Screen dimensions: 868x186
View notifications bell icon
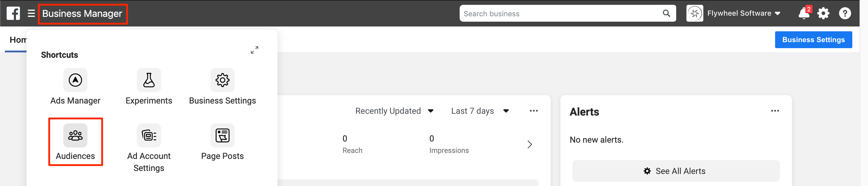(804, 14)
